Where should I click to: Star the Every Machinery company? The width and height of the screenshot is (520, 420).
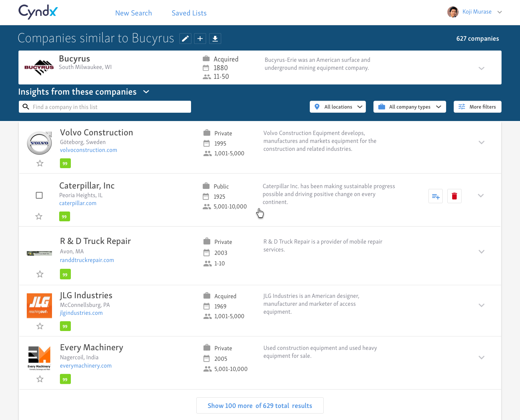click(40, 379)
